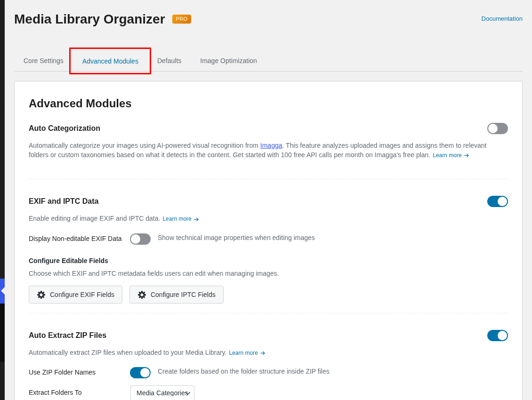Screen dimensions: 532x400
Task: Open the Extract Folders To dropdown
Action: (162, 393)
